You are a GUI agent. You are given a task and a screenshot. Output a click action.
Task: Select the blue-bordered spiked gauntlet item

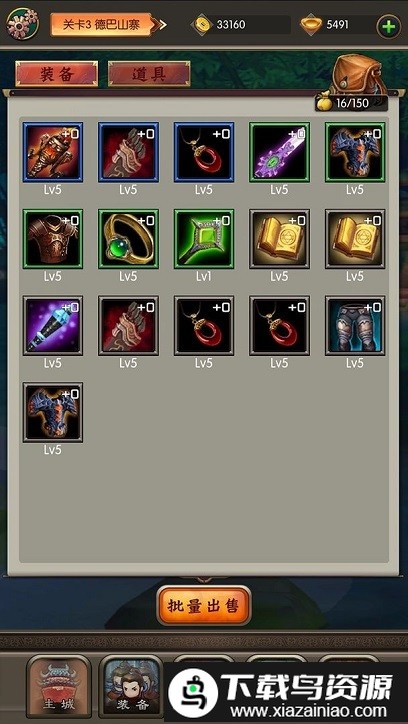pos(128,152)
